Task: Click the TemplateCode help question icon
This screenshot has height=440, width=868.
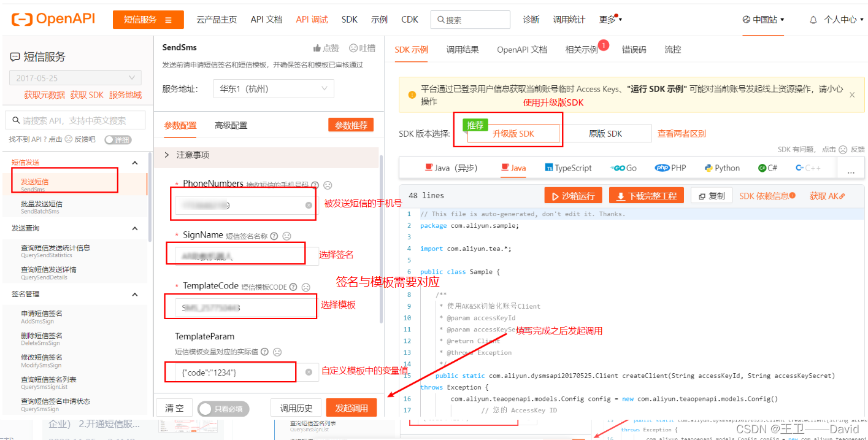Action: 293,287
